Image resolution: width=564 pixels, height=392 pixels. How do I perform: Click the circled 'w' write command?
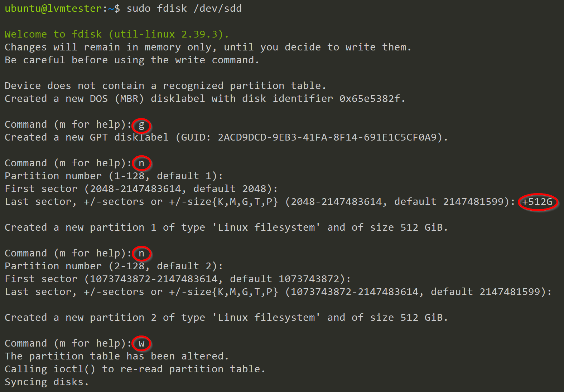[x=141, y=344]
